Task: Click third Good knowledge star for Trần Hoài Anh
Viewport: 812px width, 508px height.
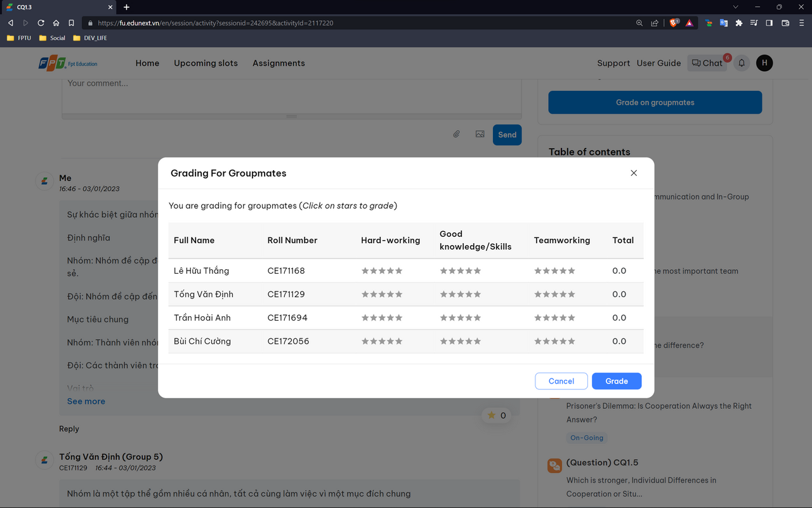Action: [x=461, y=318]
